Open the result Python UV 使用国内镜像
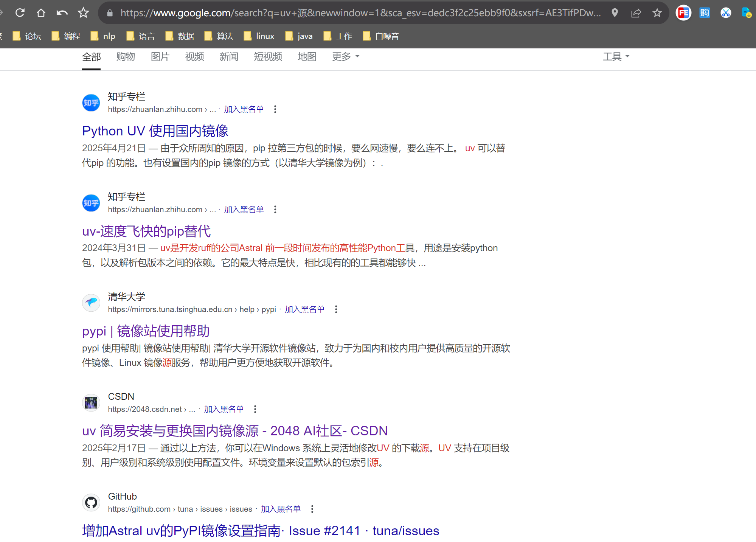 click(x=155, y=130)
